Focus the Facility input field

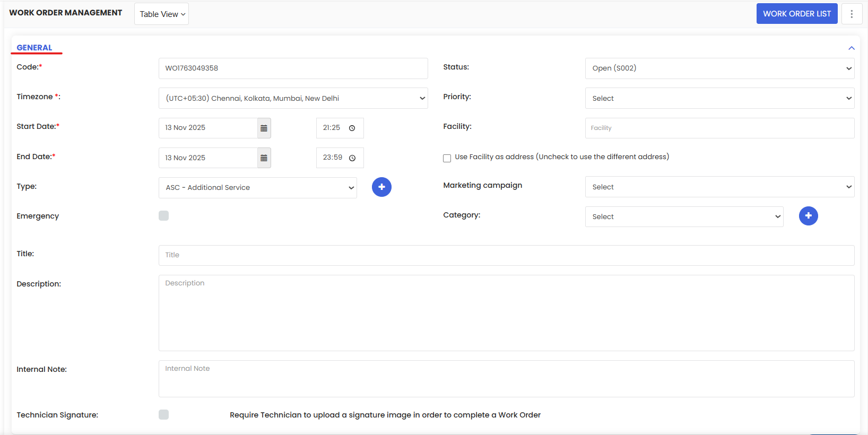coord(719,128)
